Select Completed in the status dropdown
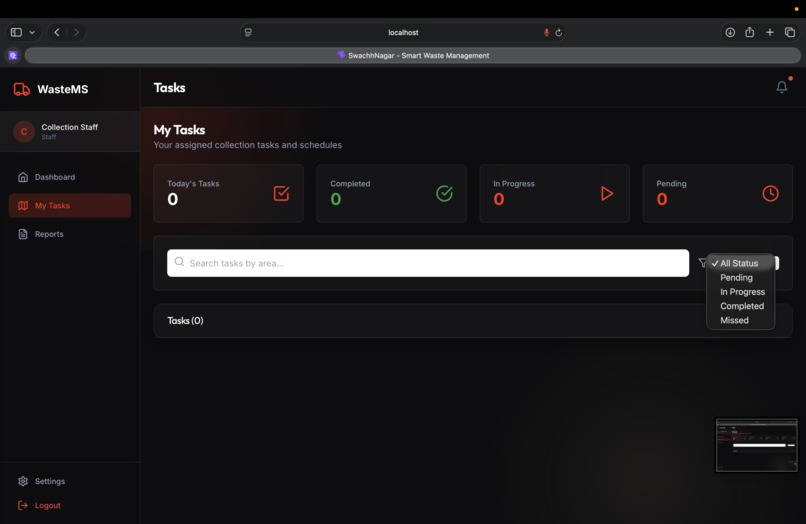The image size is (806, 524). tap(740, 306)
